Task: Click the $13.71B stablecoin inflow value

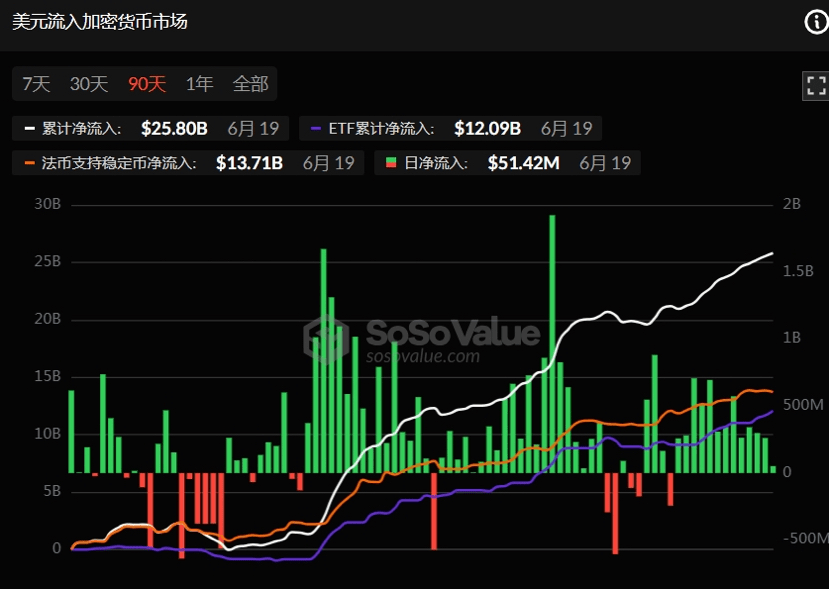Action: click(x=249, y=163)
